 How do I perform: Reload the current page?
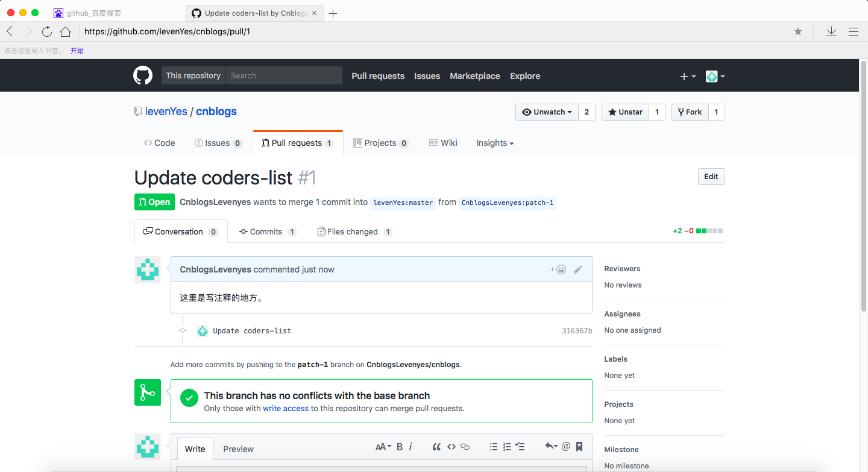pos(46,31)
